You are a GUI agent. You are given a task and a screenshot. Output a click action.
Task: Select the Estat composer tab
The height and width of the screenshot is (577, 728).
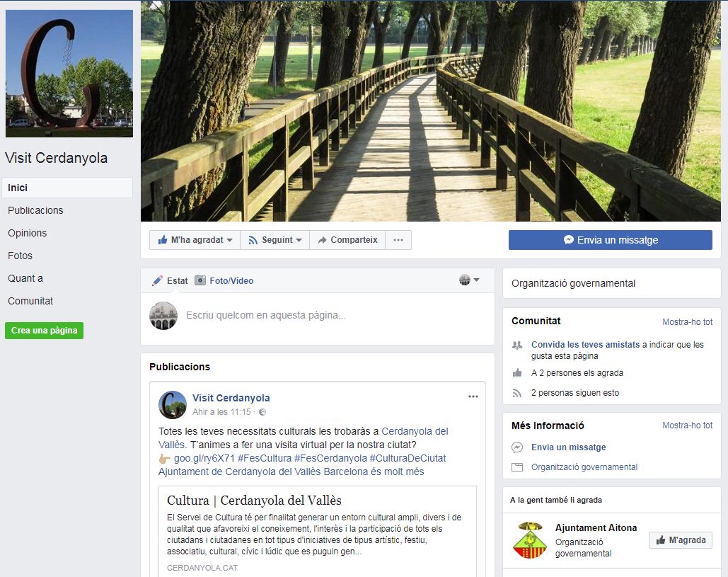170,280
